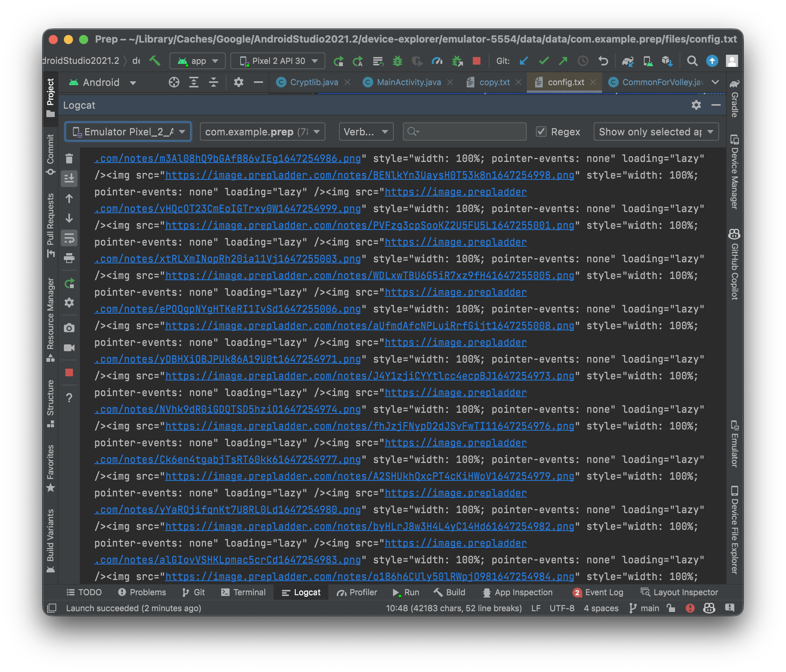Click the Git Commit checkmark icon
This screenshot has height=672, width=786.
pos(544,61)
